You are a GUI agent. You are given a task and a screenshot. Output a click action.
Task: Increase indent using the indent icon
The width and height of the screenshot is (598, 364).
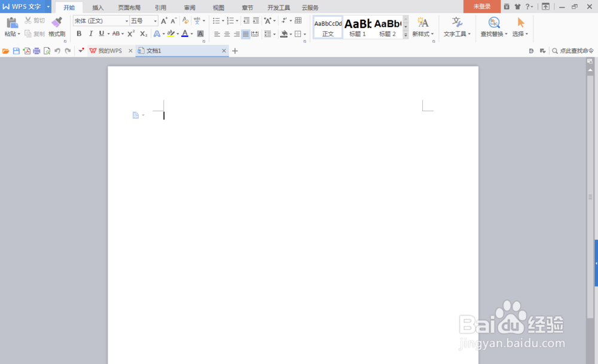(256, 20)
